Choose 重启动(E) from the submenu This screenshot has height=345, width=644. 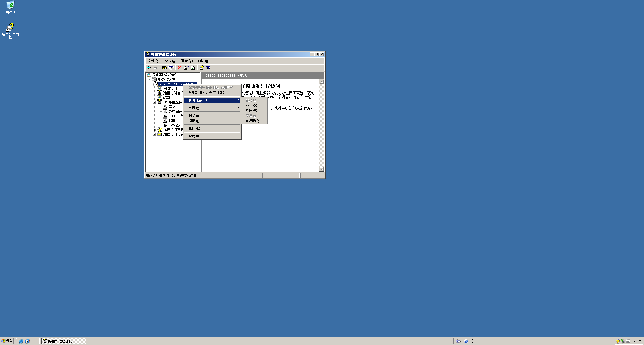click(x=253, y=121)
